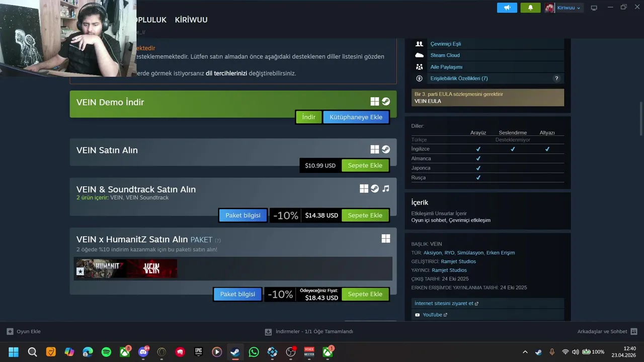Open Paket bilgisi for VEIN x HumanitZ
The height and width of the screenshot is (362, 644).
[x=237, y=294]
